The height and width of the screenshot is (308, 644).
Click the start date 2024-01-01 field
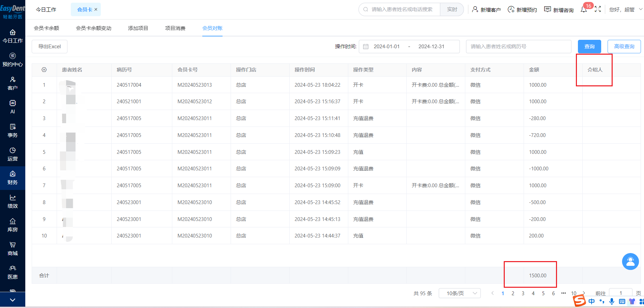tap(387, 47)
